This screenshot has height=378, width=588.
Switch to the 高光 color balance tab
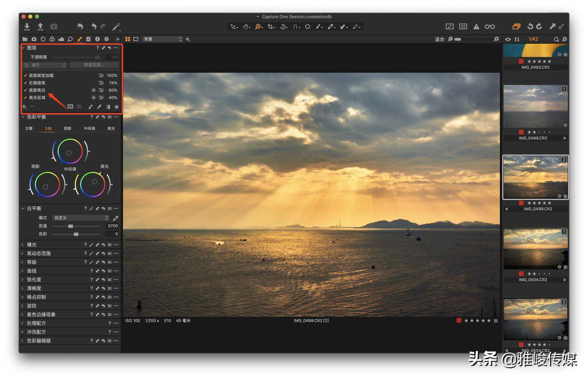click(111, 129)
